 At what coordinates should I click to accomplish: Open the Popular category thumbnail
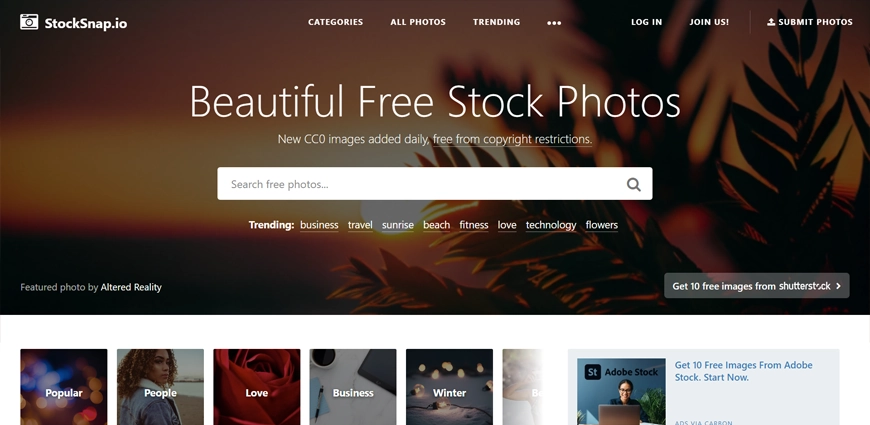coord(64,387)
